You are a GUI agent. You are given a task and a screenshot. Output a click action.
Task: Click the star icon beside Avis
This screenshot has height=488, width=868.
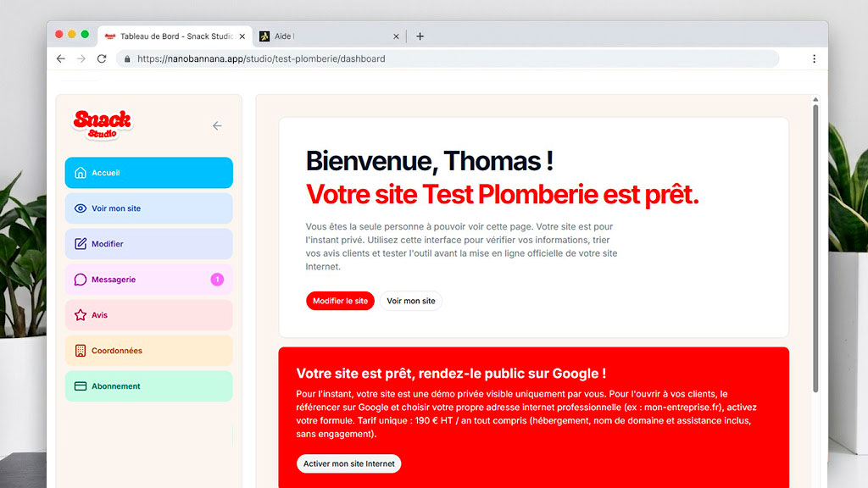[81, 315]
